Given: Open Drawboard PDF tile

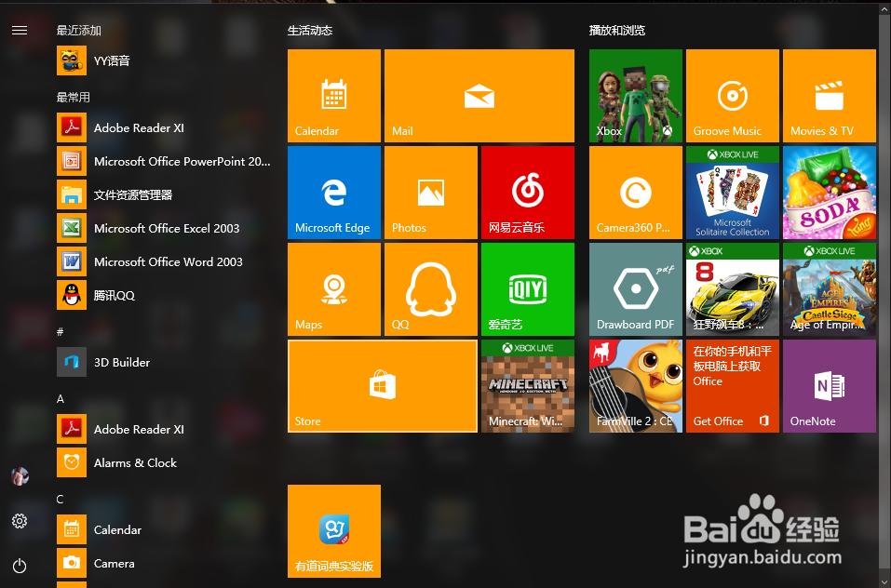Looking at the screenshot, I should [x=636, y=289].
